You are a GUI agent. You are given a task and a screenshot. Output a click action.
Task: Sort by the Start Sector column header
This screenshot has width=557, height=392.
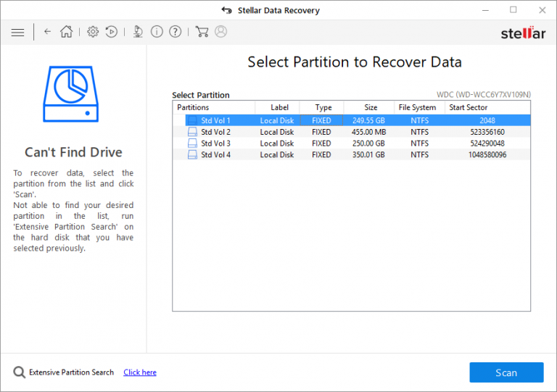tap(487, 107)
